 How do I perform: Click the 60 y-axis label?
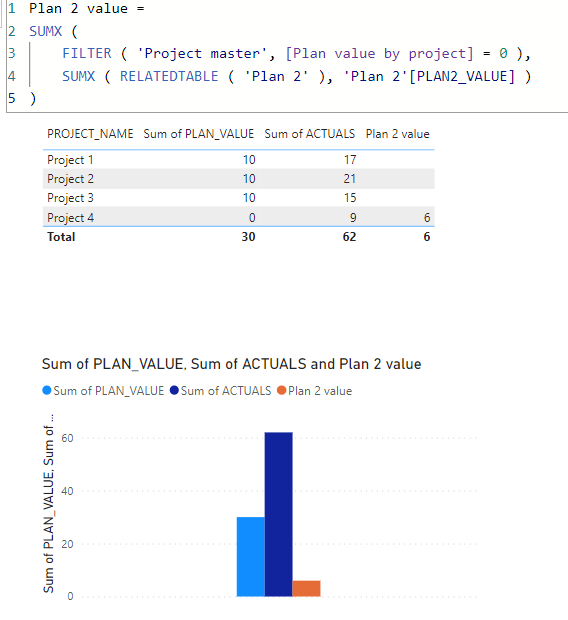click(67, 438)
